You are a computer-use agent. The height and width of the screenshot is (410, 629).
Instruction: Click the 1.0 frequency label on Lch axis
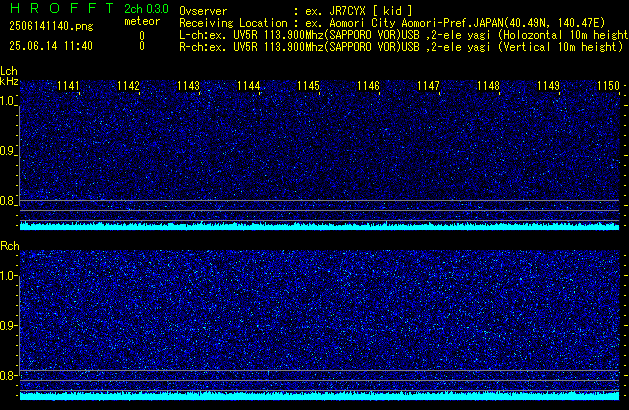[8, 101]
